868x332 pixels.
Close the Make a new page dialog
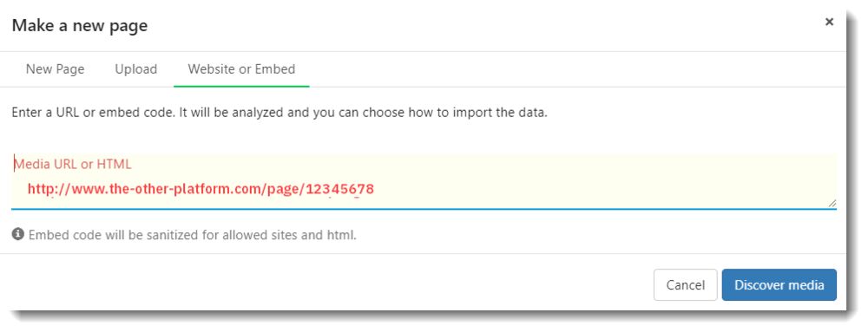click(x=829, y=22)
